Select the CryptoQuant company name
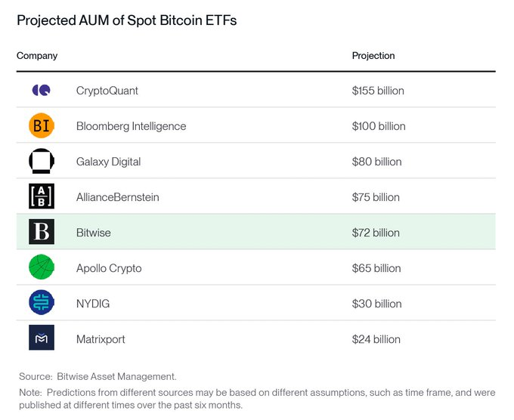Screen dimensions: 514x420 pyautogui.click(x=107, y=91)
